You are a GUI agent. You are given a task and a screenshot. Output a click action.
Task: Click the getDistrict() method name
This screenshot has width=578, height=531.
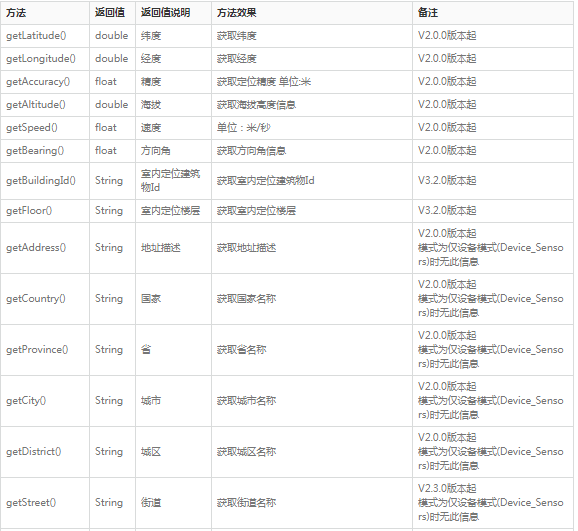coord(34,452)
